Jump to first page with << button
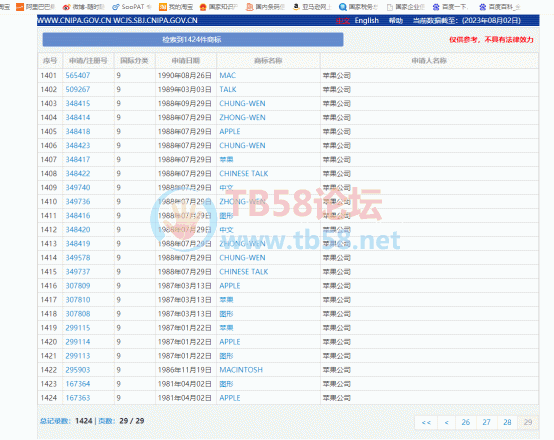The width and height of the screenshot is (554, 440). pyautogui.click(x=426, y=422)
